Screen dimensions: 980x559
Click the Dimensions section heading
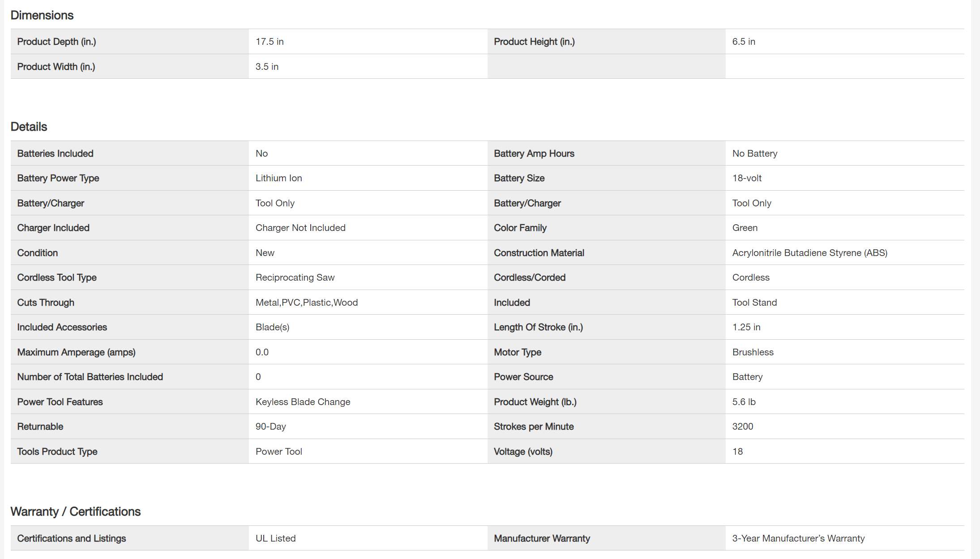(42, 15)
